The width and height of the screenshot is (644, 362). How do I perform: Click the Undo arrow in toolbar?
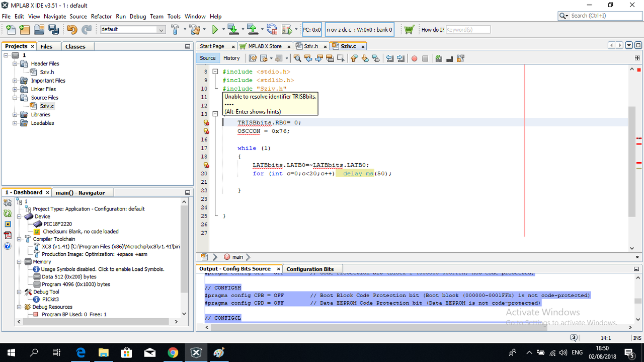pos(72,30)
